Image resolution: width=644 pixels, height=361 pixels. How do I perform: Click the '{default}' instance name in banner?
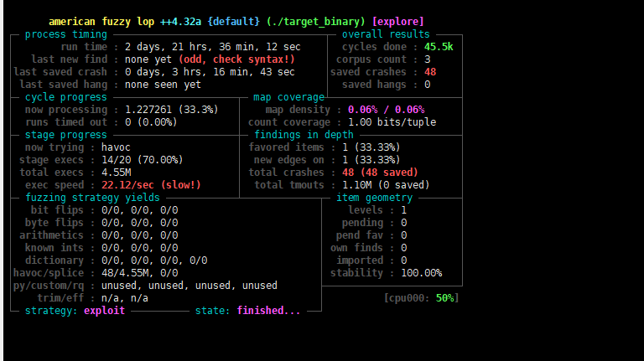(233, 22)
